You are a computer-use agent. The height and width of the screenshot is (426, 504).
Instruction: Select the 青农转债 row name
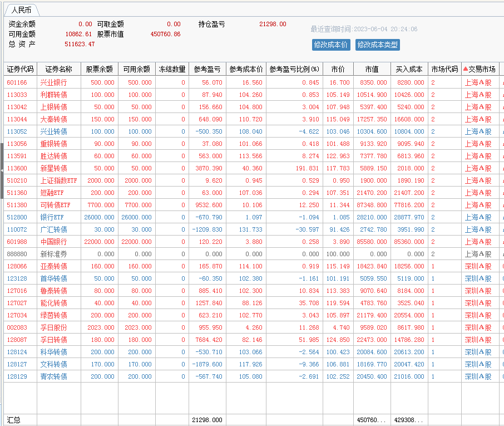click(53, 376)
